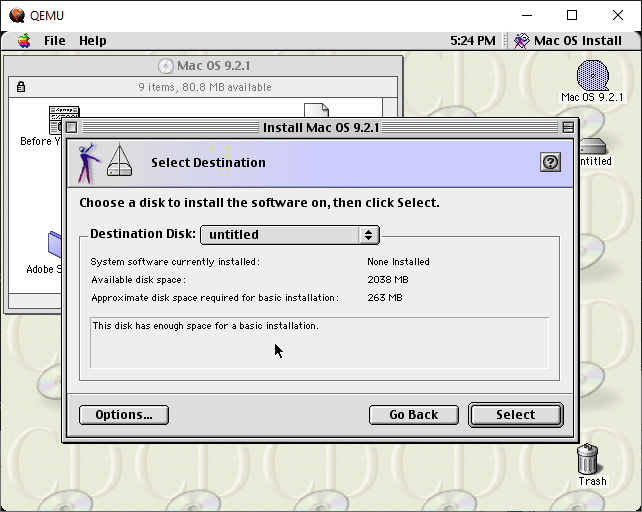The height and width of the screenshot is (512, 642).
Task: Open the Help menu
Action: (x=92, y=41)
